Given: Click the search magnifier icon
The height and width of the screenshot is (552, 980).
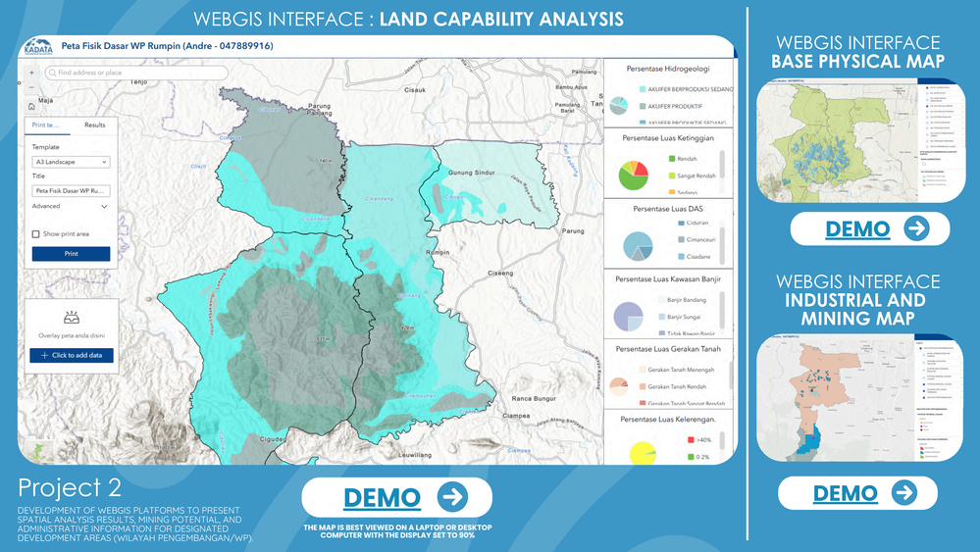Looking at the screenshot, I should 53,73.
